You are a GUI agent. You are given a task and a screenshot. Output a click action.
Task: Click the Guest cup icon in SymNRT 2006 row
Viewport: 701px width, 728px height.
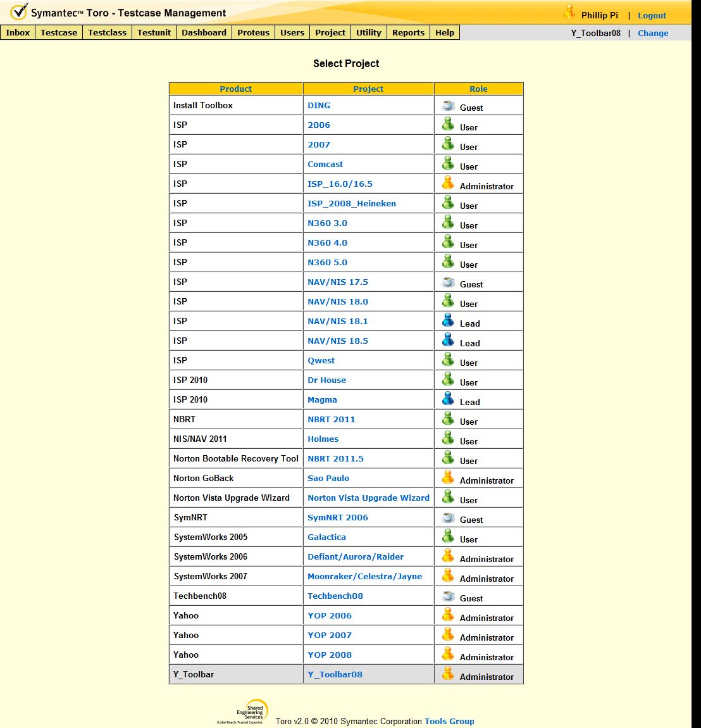[x=448, y=517]
